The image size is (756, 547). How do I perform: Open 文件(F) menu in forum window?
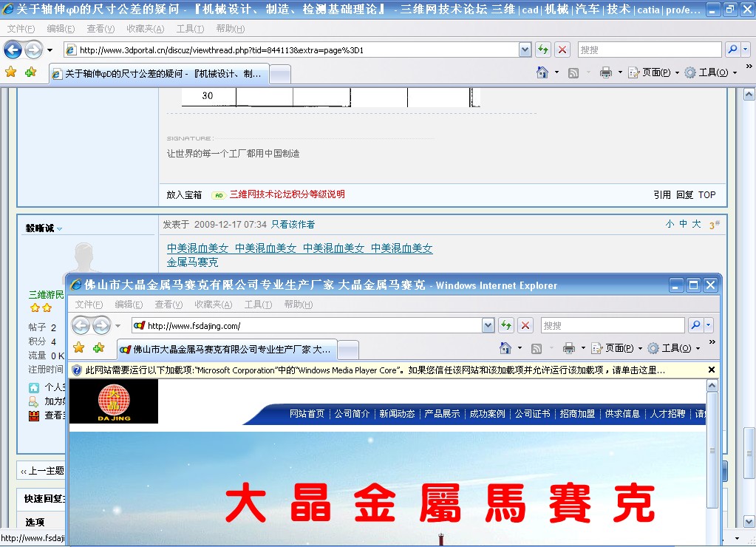click(x=21, y=29)
